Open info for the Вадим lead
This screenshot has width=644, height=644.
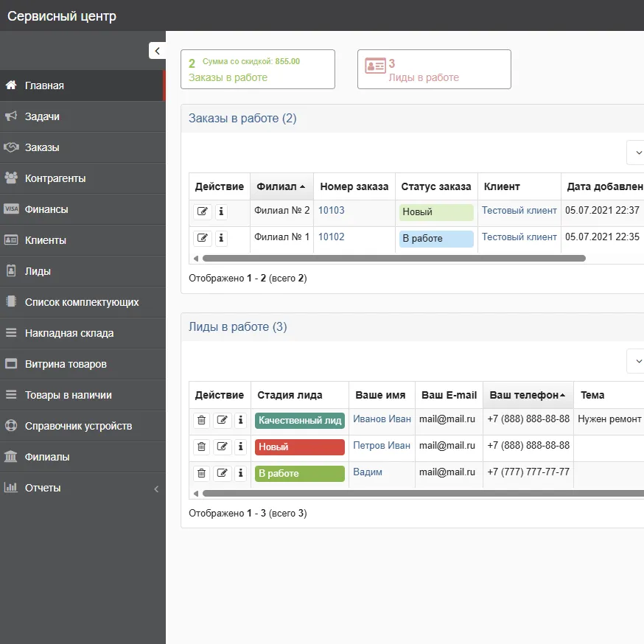(x=241, y=473)
